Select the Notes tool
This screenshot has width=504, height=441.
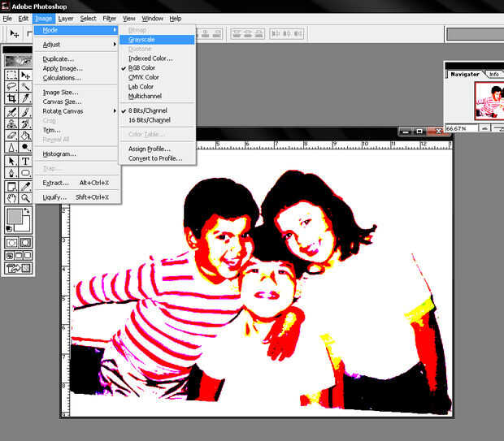point(11,186)
